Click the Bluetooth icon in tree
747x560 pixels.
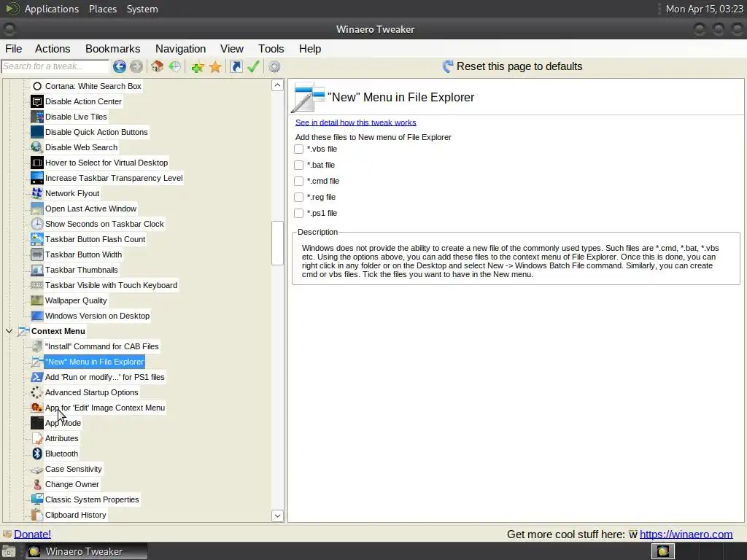tap(36, 454)
